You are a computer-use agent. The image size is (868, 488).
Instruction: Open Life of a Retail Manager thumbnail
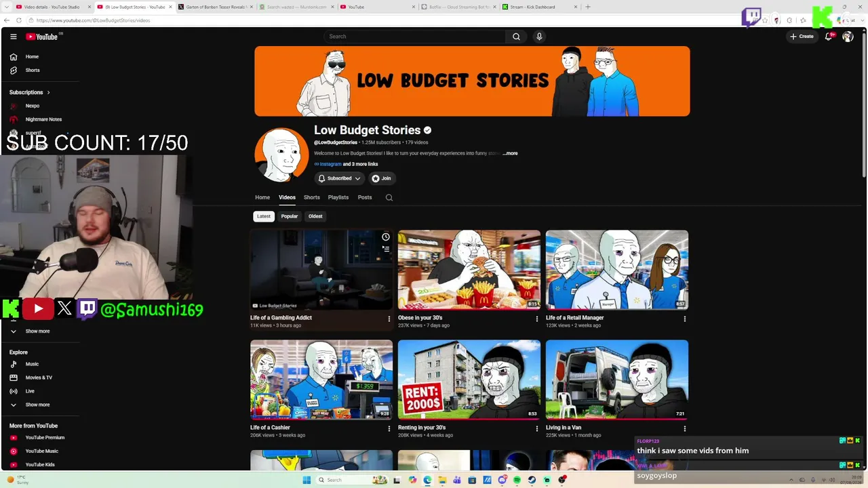pyautogui.click(x=617, y=270)
